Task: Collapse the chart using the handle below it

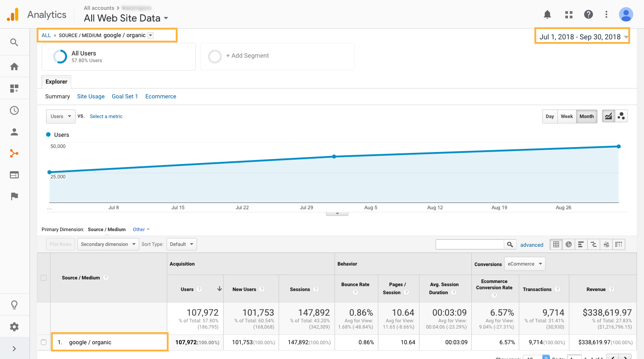Action: 338,214
